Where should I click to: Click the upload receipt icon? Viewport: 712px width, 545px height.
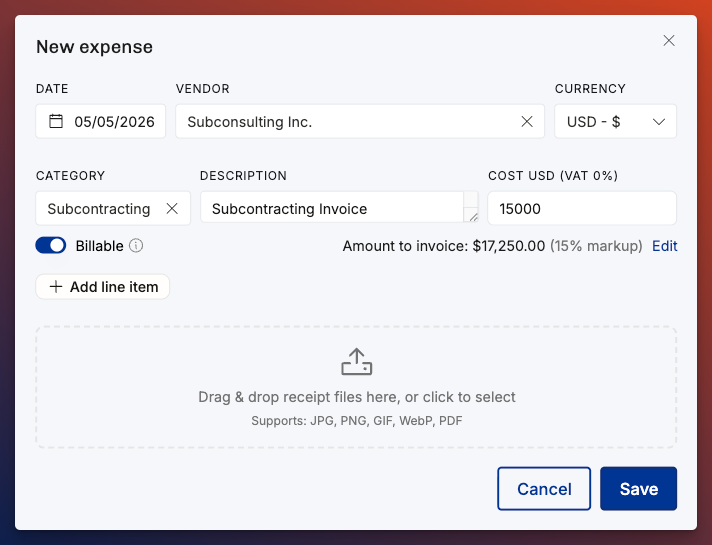[356, 362]
